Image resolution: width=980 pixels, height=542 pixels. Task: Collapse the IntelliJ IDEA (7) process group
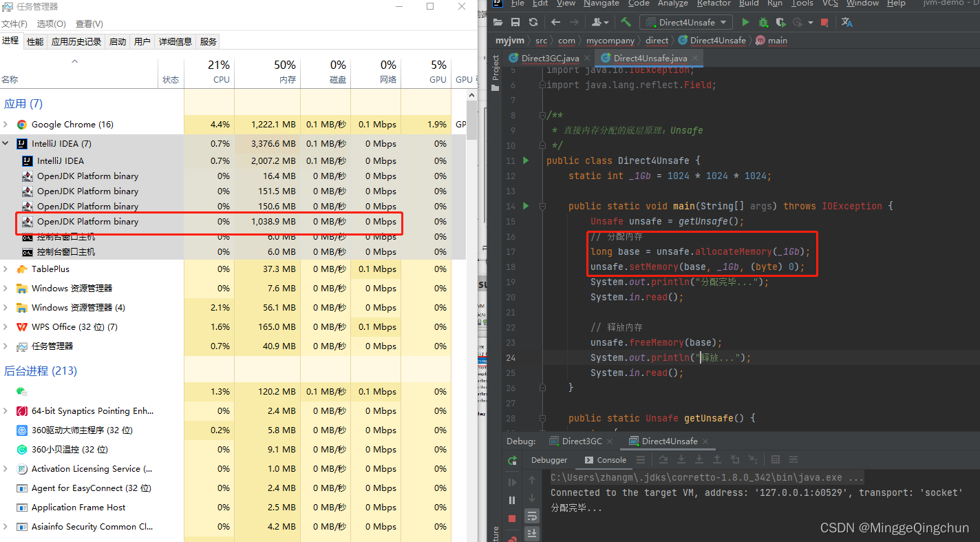[6, 144]
